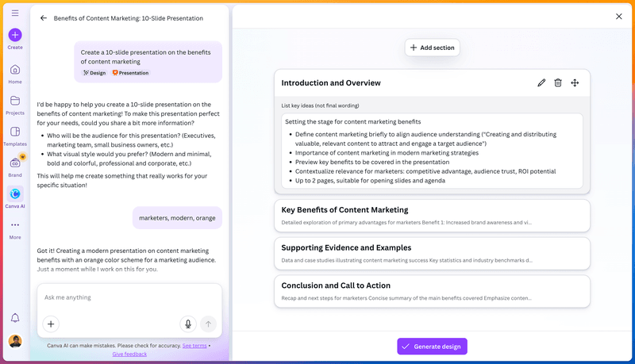The width and height of the screenshot is (635, 364).
Task: Click the Add section button
Action: [x=432, y=48]
